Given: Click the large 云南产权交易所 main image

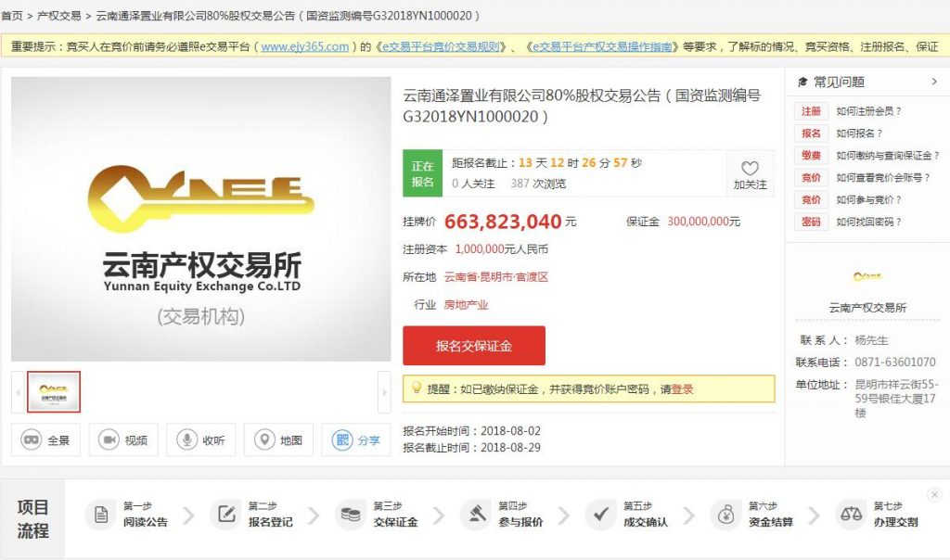Looking at the screenshot, I should tap(200, 219).
